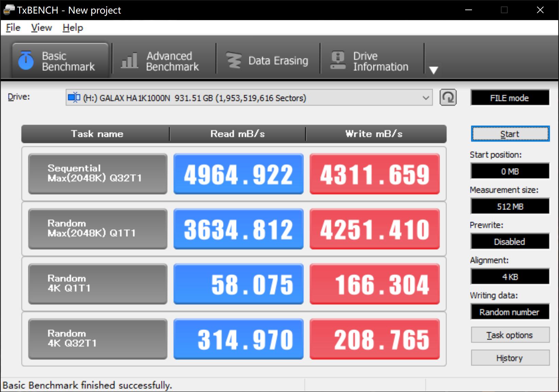Click the Start position 0 MB field
The width and height of the screenshot is (559, 392).
tap(509, 171)
